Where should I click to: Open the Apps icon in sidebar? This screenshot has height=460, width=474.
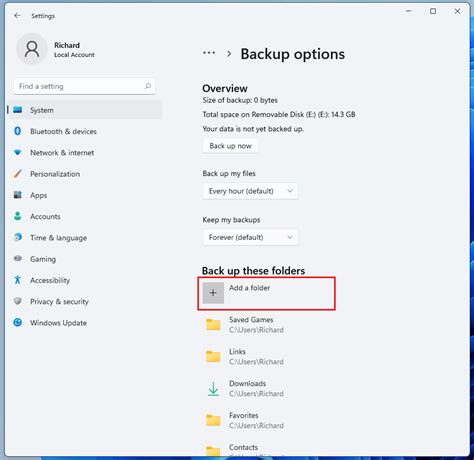[x=18, y=195]
